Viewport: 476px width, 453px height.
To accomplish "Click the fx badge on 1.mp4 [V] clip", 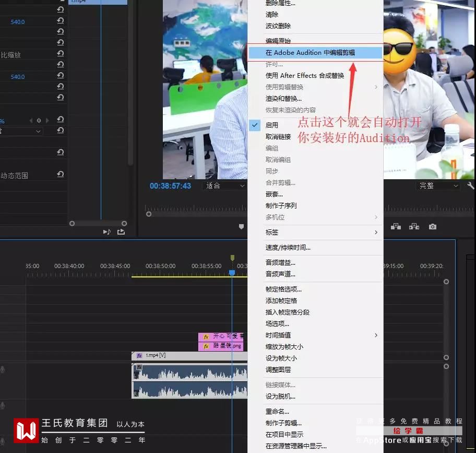I will point(139,355).
